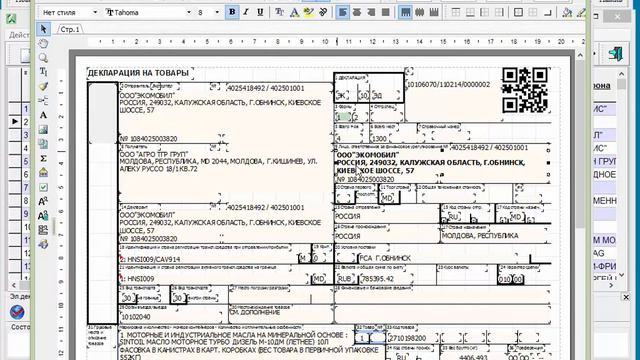
Task: Select the Sigma system text tool
Action: tap(43, 158)
